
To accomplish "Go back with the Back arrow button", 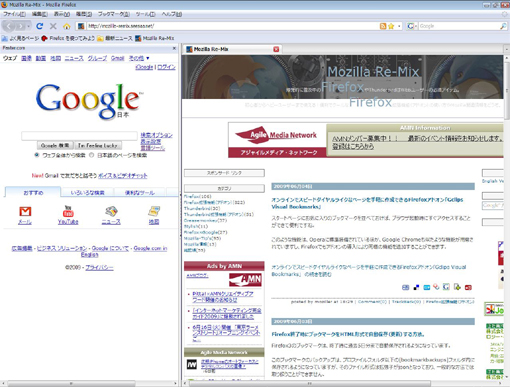I will (x=9, y=26).
